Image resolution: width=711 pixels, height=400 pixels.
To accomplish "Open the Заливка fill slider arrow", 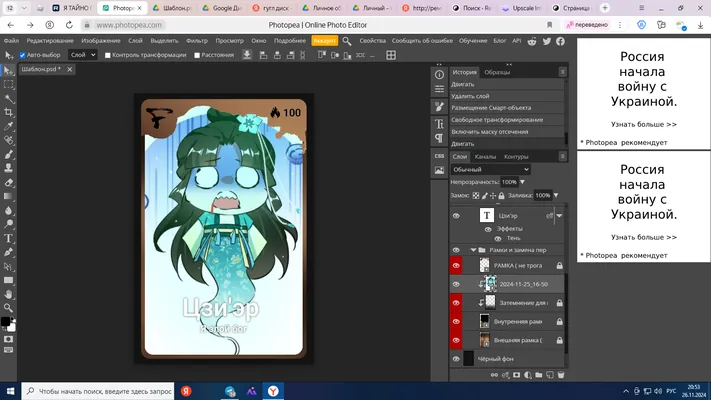I will [556, 195].
